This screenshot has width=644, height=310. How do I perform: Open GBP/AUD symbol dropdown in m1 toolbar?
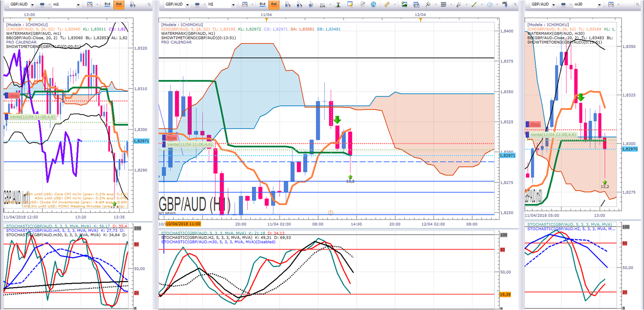pyautogui.click(x=32, y=5)
